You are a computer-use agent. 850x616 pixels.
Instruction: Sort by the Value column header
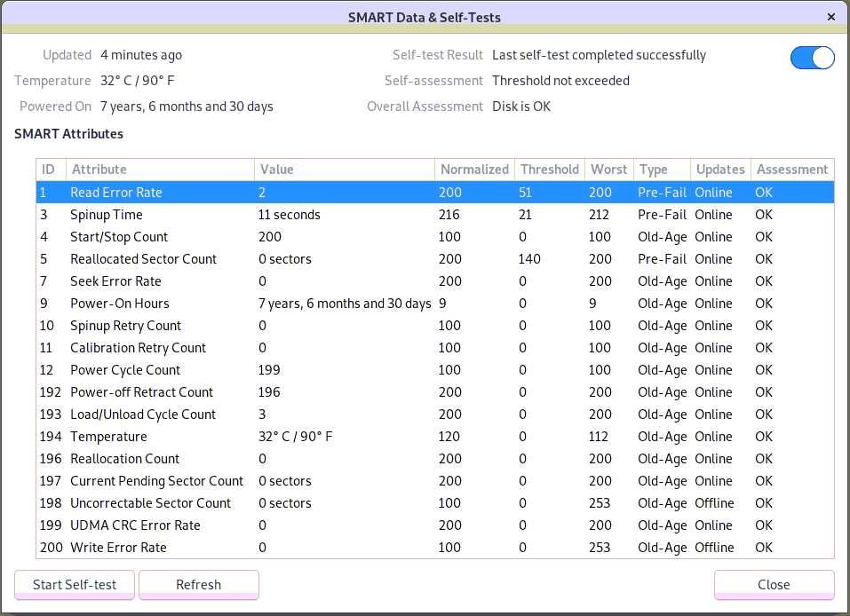click(345, 170)
